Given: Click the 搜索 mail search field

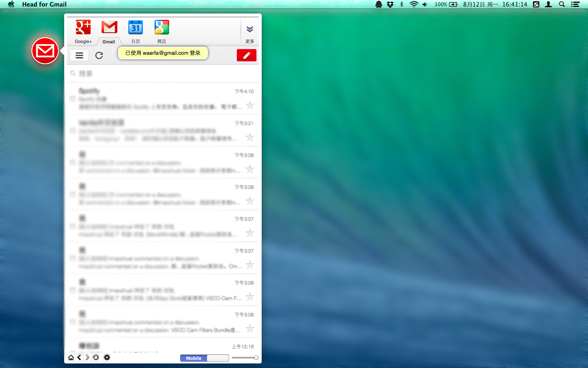Looking at the screenshot, I should (163, 74).
